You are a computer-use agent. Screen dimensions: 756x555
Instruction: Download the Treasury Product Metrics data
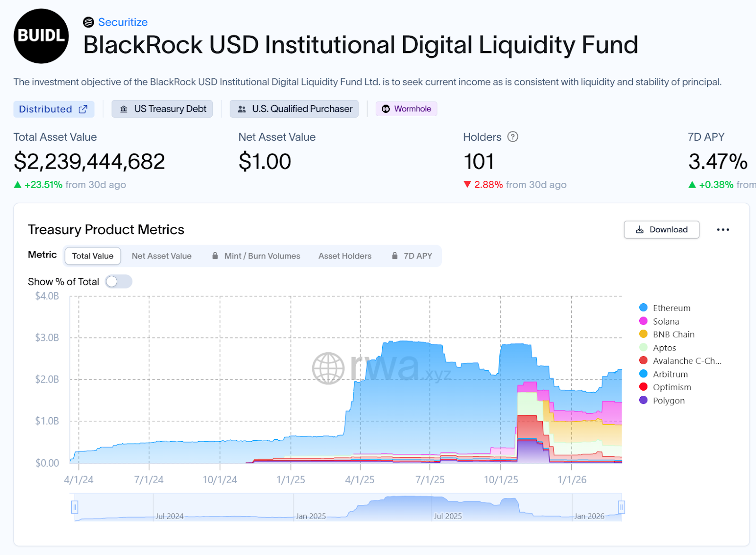tap(661, 230)
